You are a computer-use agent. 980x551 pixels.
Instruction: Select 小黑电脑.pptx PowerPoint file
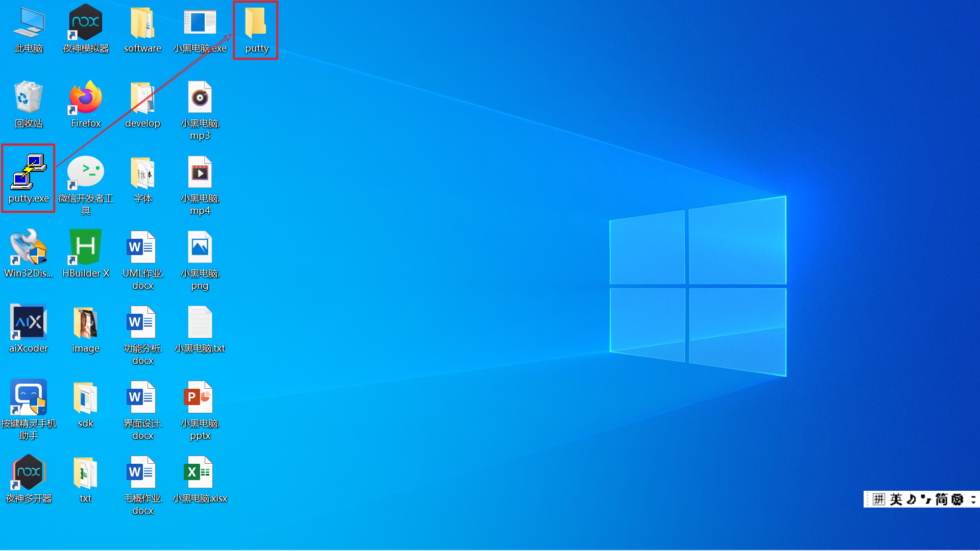pyautogui.click(x=200, y=398)
